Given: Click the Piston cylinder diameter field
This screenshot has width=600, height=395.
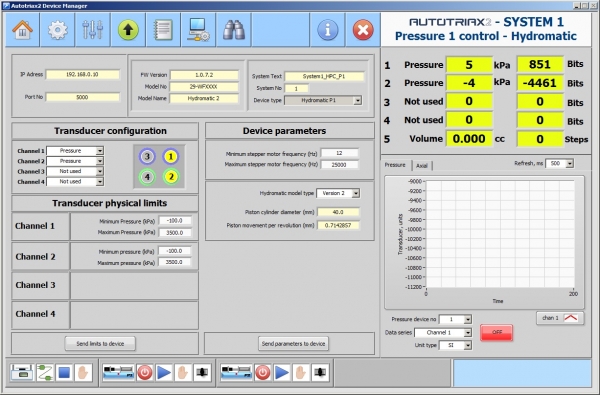Looking at the screenshot, I should coord(338,212).
